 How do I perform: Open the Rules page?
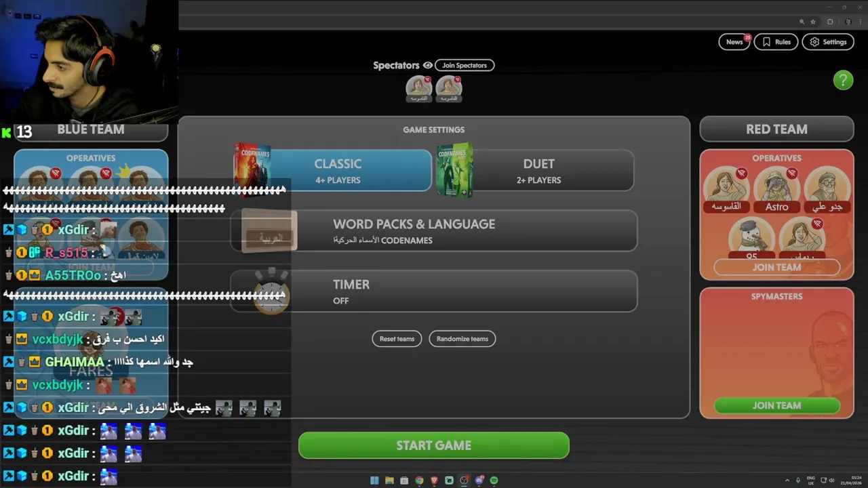pyautogui.click(x=776, y=42)
